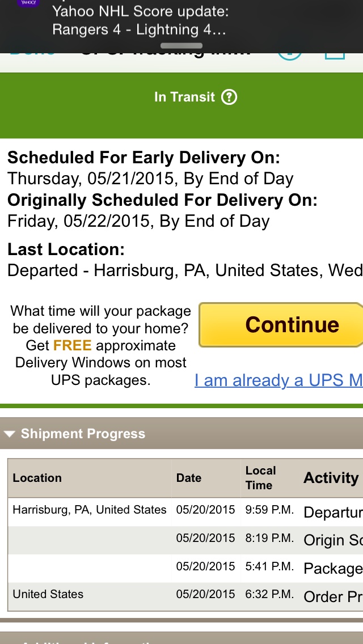Collapse the Shipment Progress section arrow
This screenshot has height=644, width=363.
click(x=9, y=434)
